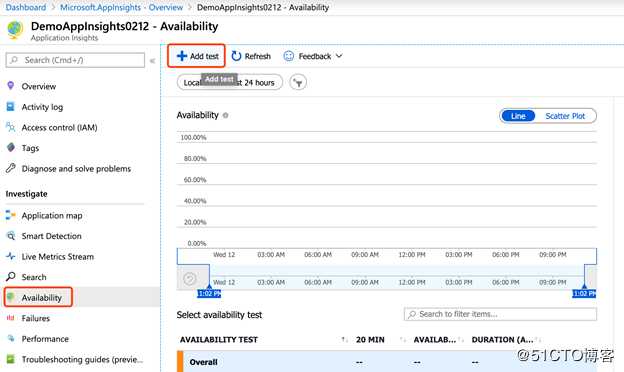Click the Tags icon in sidebar

11,148
